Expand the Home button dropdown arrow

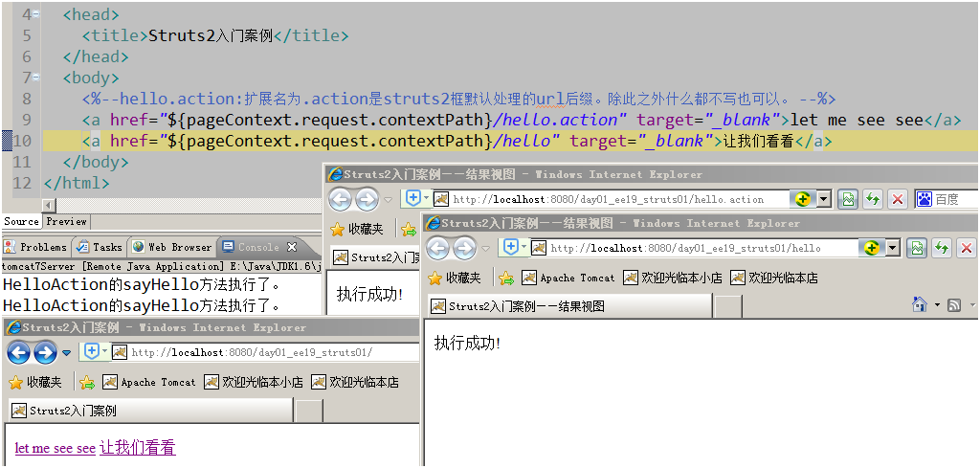937,305
